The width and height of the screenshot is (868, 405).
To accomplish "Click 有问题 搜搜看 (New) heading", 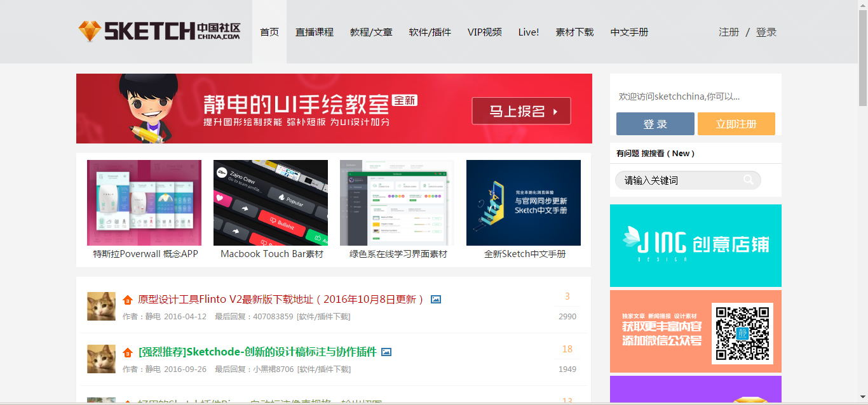I will pos(655,153).
